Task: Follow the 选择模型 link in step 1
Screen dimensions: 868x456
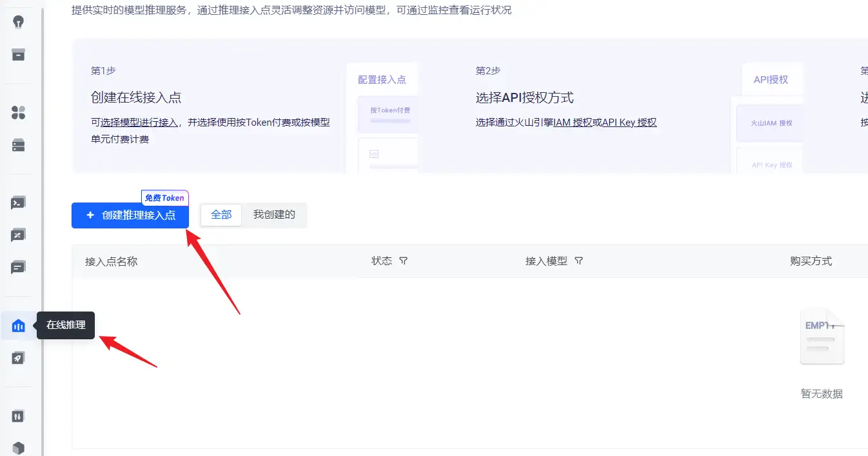Action: tap(119, 122)
